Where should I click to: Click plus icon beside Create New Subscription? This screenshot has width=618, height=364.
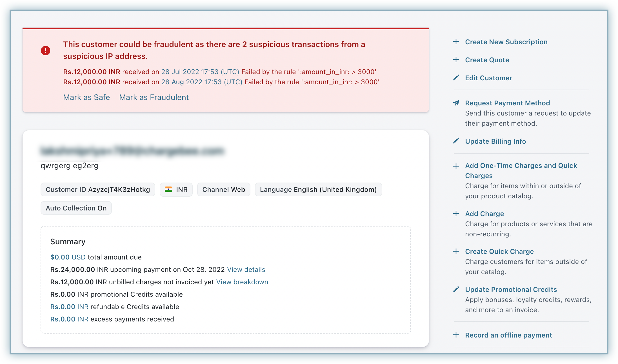[x=456, y=42]
